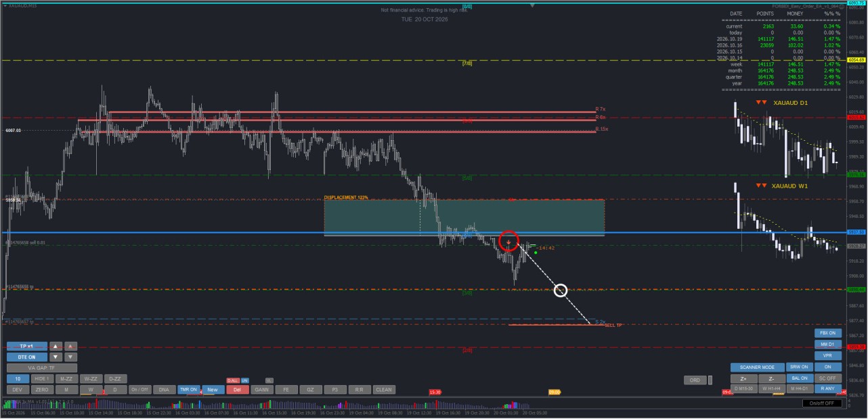Click the chart shift triangle on the top edge
Viewport: 868px width, 419px height.
coord(532,5)
